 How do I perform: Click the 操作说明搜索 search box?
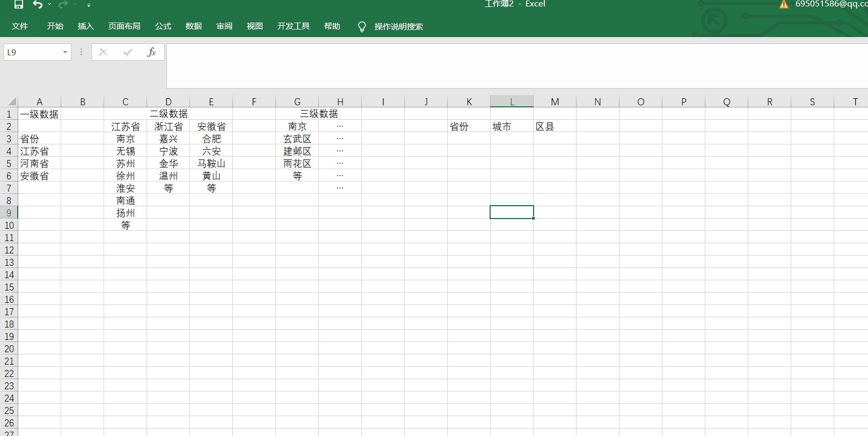[398, 26]
